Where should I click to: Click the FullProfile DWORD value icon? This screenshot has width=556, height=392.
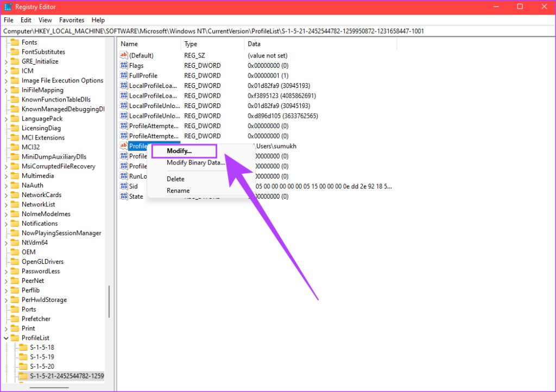coord(123,75)
